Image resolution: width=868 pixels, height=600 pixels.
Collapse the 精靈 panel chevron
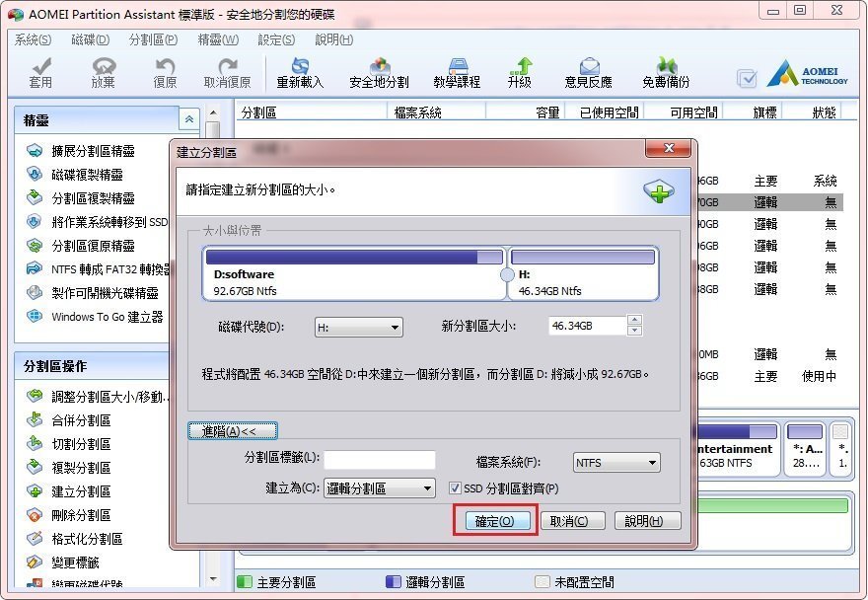(x=189, y=119)
